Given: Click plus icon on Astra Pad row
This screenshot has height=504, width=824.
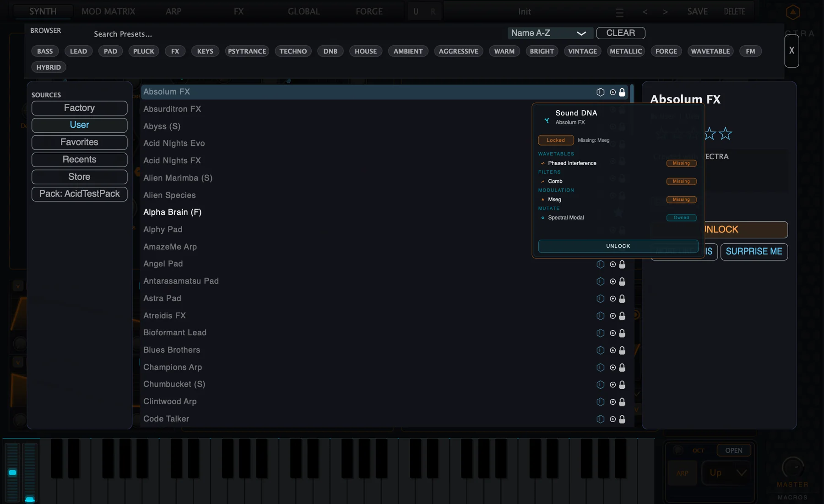Looking at the screenshot, I should [613, 299].
